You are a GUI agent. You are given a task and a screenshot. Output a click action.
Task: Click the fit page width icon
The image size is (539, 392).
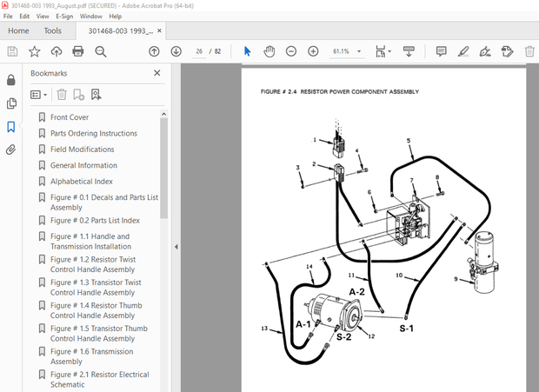[380, 51]
